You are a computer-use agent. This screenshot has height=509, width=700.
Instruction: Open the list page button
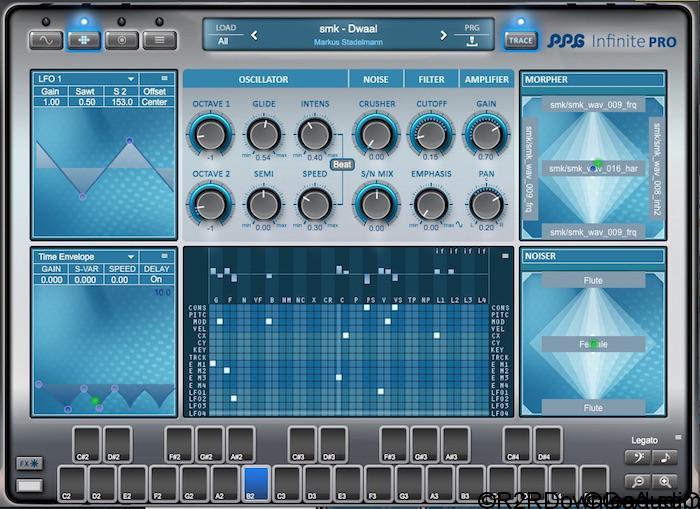point(159,41)
